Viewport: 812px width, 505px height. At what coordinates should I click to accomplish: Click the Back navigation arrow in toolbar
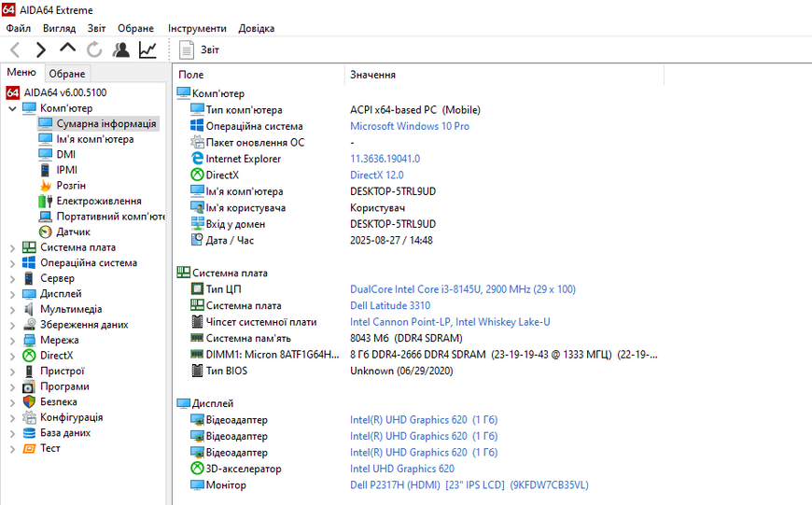pyautogui.click(x=15, y=49)
